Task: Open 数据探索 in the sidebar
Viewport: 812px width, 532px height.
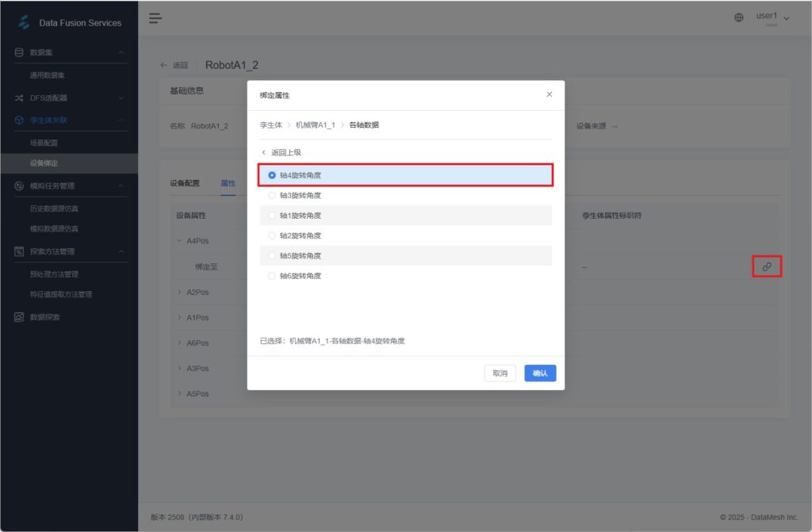Action: (x=45, y=317)
